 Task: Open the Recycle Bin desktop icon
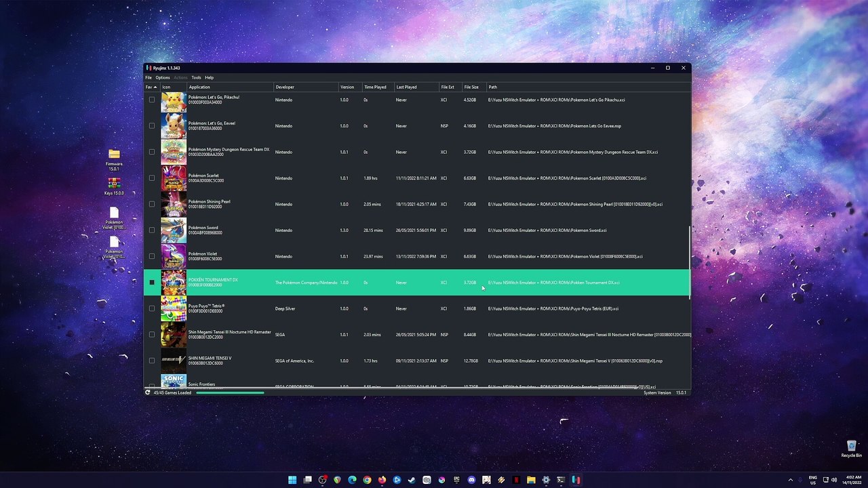pos(851,449)
